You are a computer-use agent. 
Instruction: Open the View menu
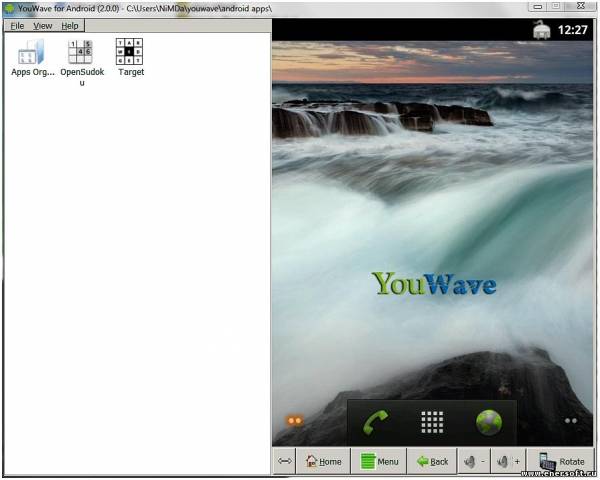[x=42, y=26]
